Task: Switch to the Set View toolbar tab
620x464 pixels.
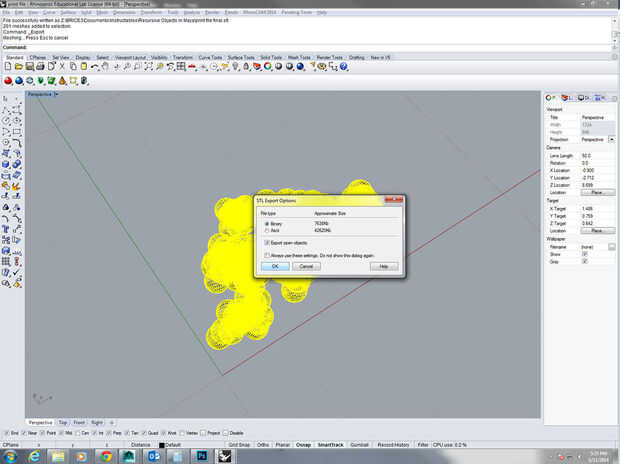Action: [x=60, y=57]
